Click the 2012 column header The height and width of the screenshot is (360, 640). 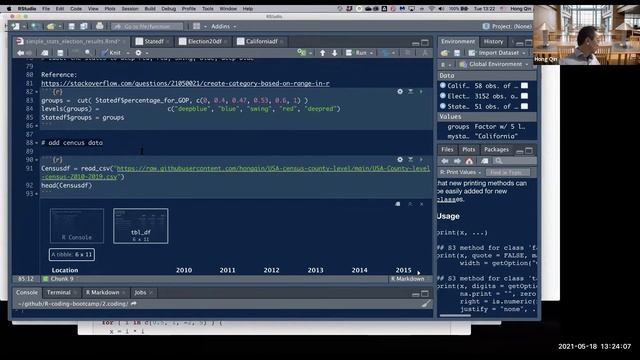[x=271, y=270]
